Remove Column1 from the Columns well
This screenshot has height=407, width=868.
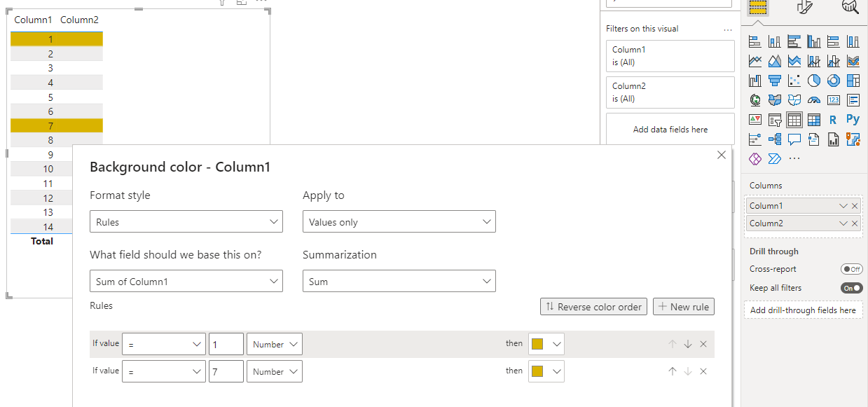click(x=855, y=206)
